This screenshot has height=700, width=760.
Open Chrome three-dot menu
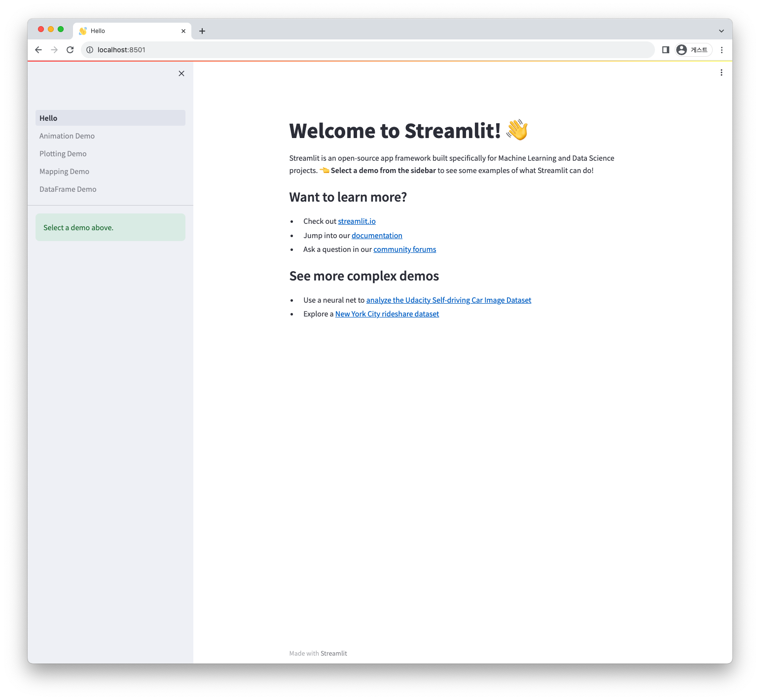(x=722, y=50)
